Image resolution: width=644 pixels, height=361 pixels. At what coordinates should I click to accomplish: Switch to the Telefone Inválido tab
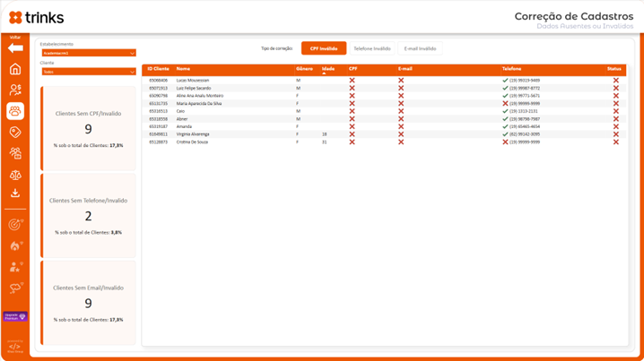(371, 48)
